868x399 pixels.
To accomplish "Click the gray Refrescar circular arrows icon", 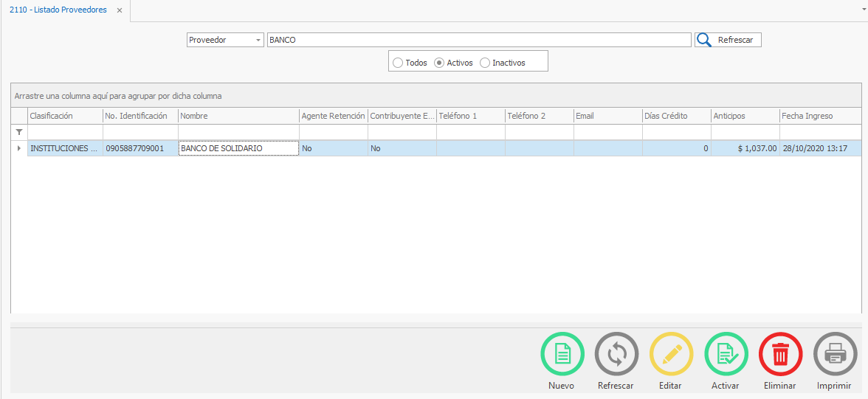I will pos(616,354).
